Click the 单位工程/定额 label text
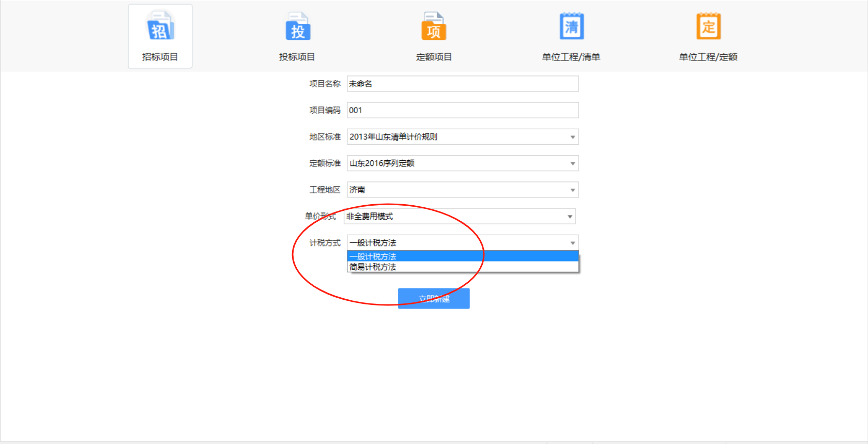 point(708,57)
